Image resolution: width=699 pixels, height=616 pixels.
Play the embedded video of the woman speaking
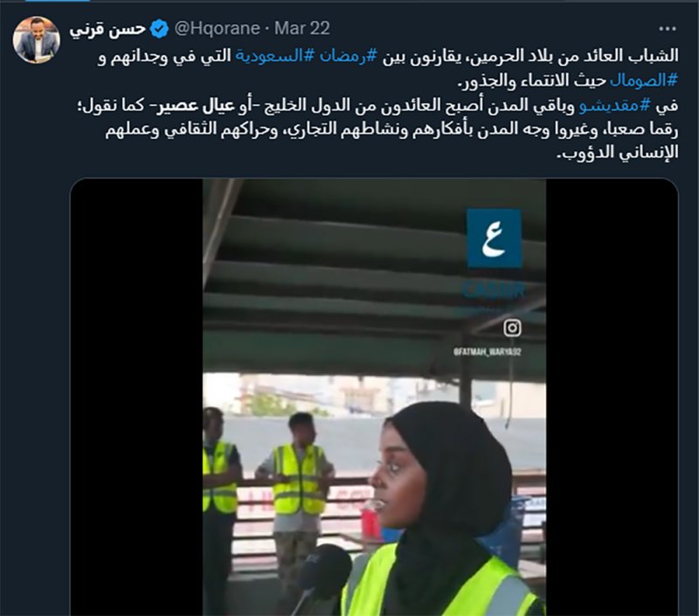coord(374,397)
